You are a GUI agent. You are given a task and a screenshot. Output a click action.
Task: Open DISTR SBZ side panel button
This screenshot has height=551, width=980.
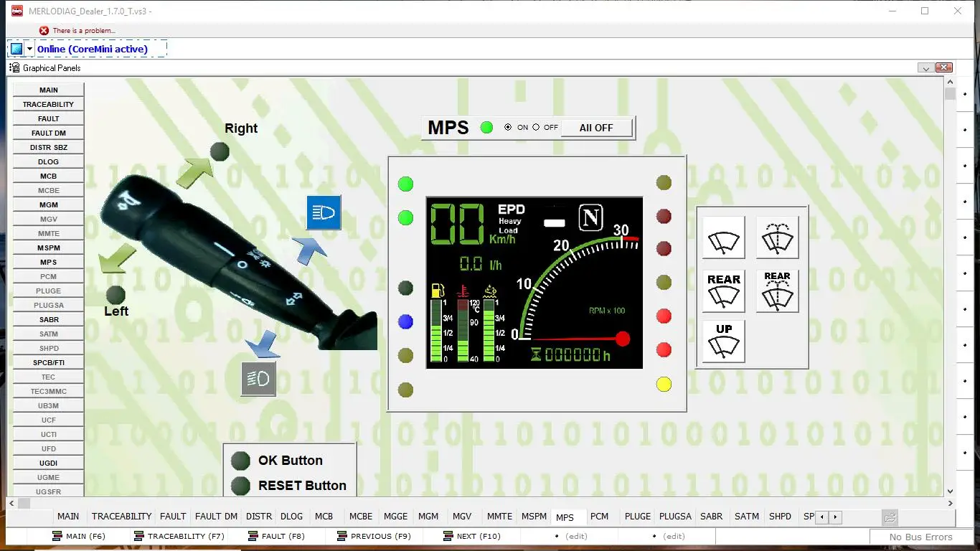pyautogui.click(x=49, y=147)
